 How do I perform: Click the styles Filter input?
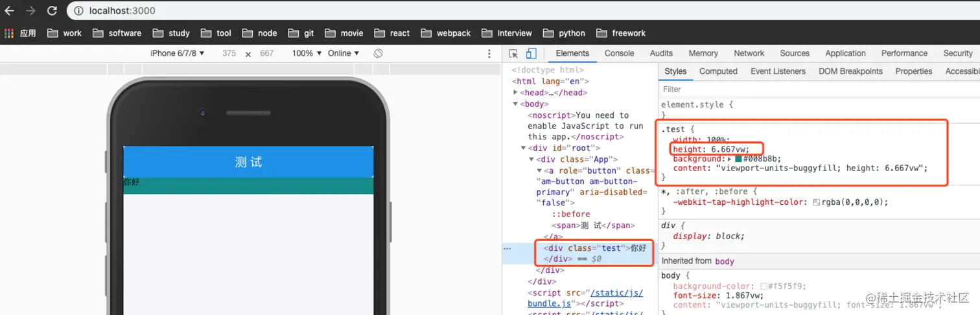point(819,89)
